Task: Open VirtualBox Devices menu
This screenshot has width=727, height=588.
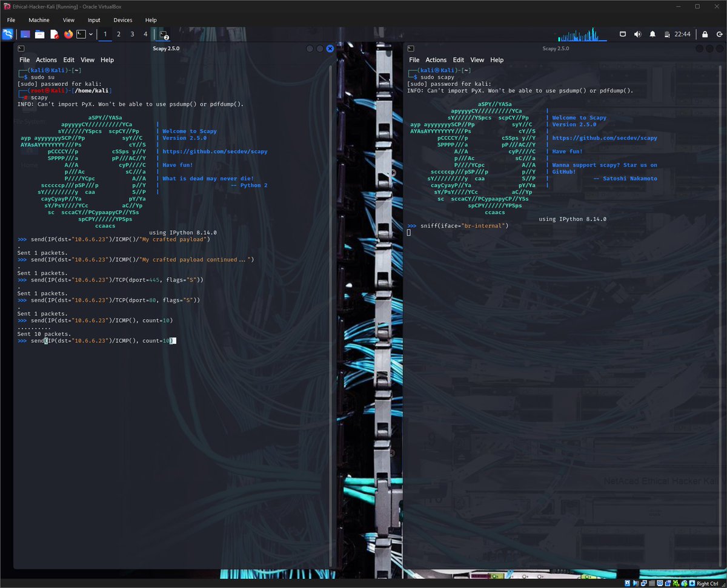Action: (123, 20)
